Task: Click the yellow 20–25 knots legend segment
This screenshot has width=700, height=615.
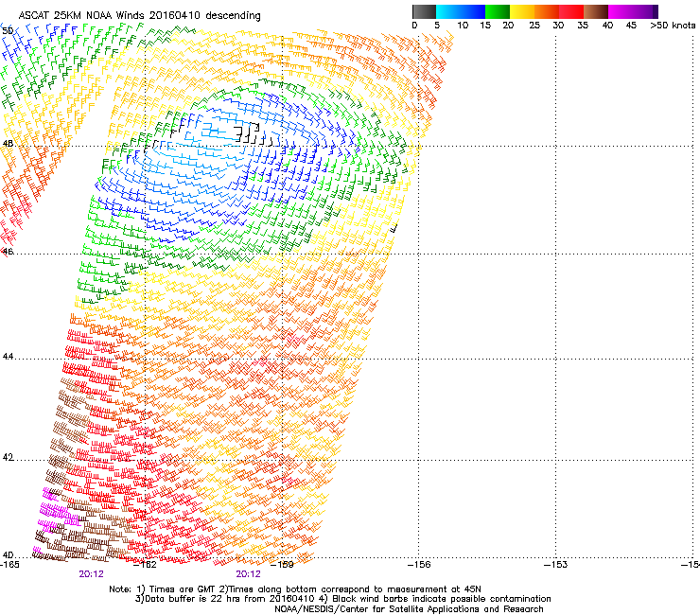Action: (522, 11)
